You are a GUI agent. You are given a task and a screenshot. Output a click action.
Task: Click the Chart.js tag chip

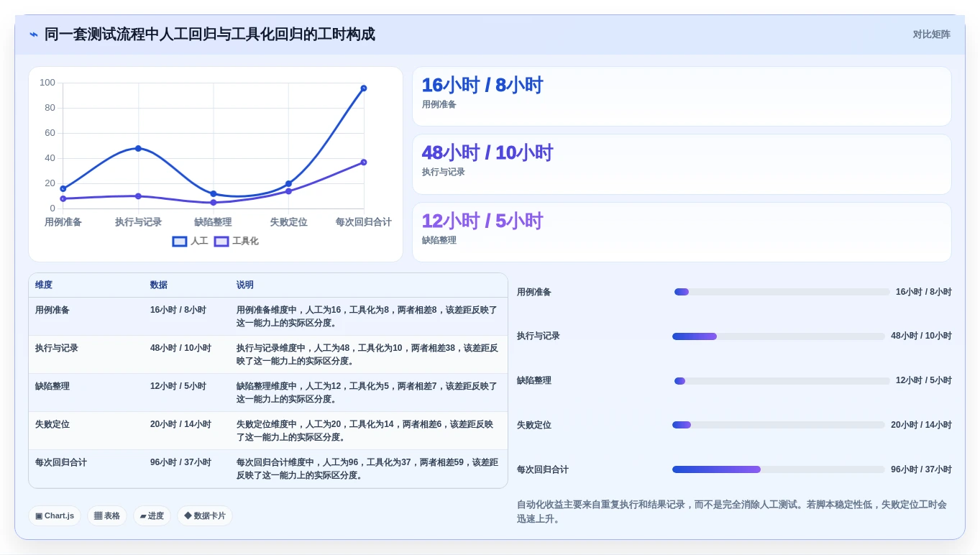tap(55, 515)
